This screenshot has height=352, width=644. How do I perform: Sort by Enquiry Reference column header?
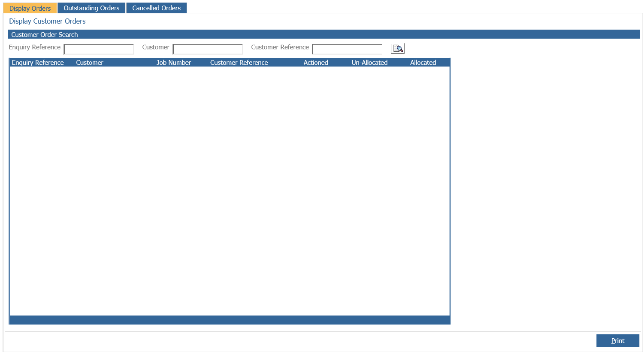pyautogui.click(x=38, y=63)
